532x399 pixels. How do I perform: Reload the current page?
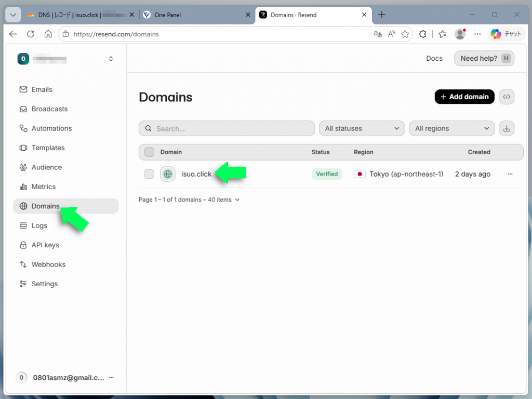tap(31, 34)
